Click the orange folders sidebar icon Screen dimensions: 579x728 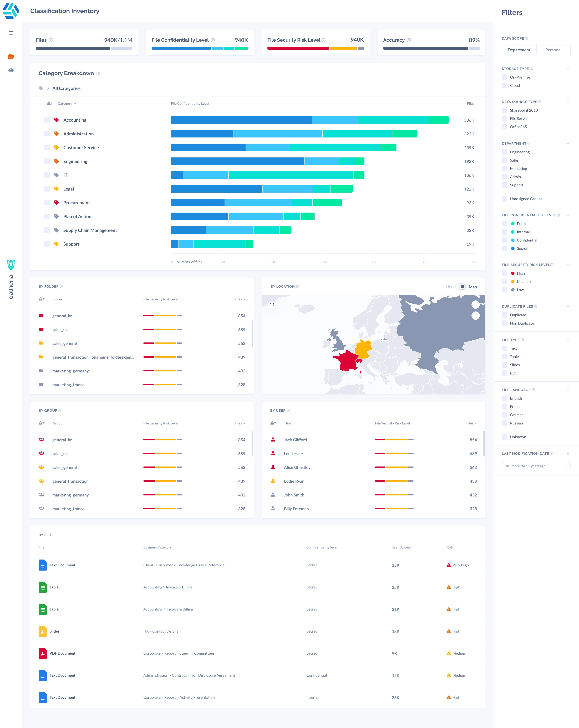(x=11, y=56)
